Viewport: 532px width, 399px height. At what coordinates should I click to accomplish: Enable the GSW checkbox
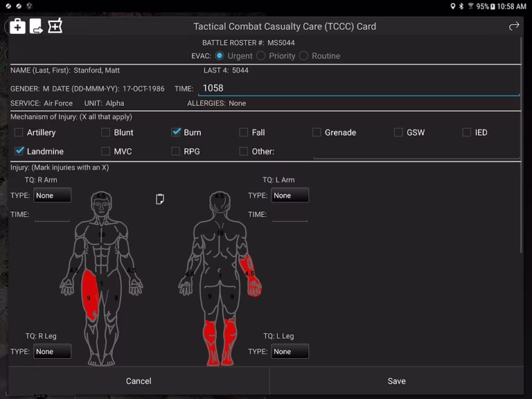coord(398,132)
